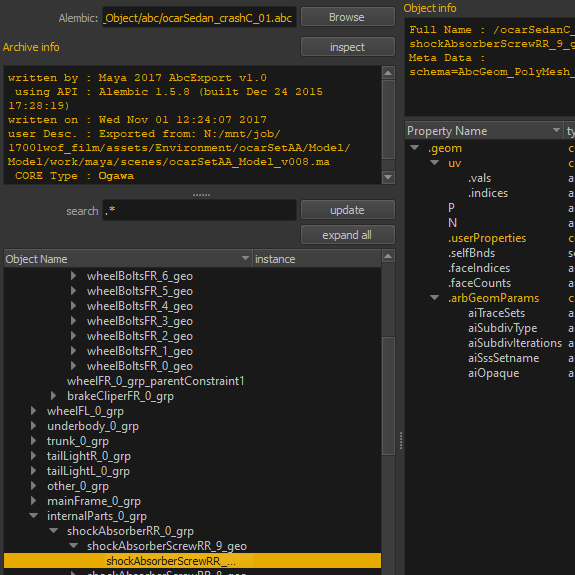Viewport: 575px width, 575px height.
Task: Select the N property row
Action: [x=453, y=223]
